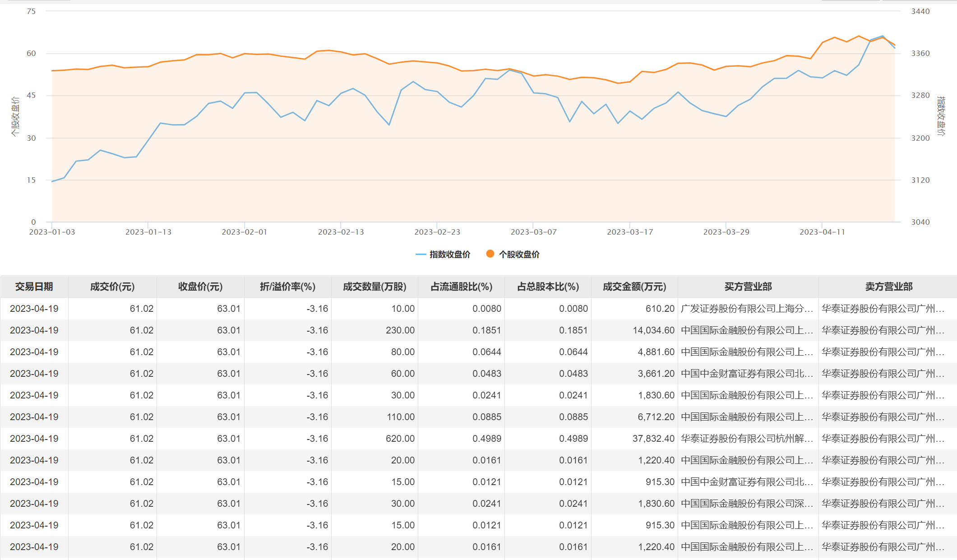
Task: Click the 2023-03-17 x-axis date label
Action: coord(629,232)
